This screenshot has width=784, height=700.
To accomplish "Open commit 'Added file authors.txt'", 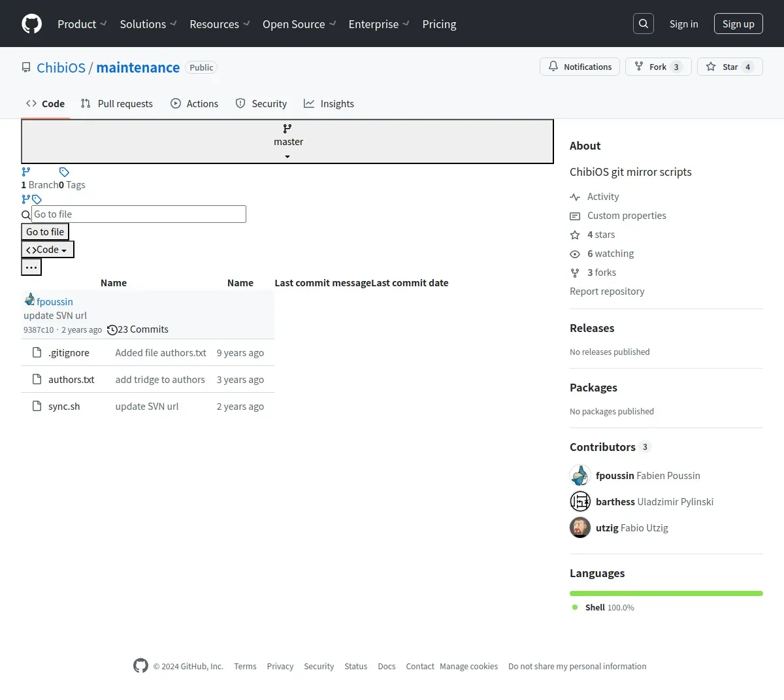I will pyautogui.click(x=161, y=352).
